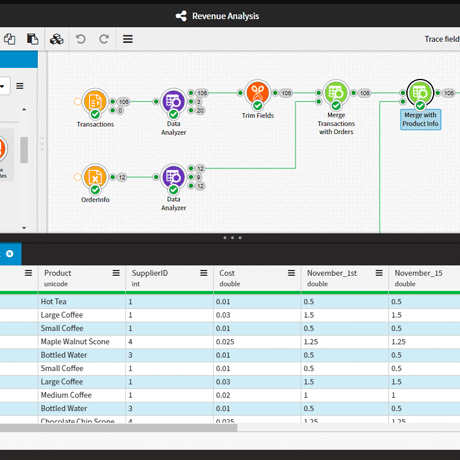Click the Revenue Analysis share icon
This screenshot has height=460, width=460.
click(181, 16)
